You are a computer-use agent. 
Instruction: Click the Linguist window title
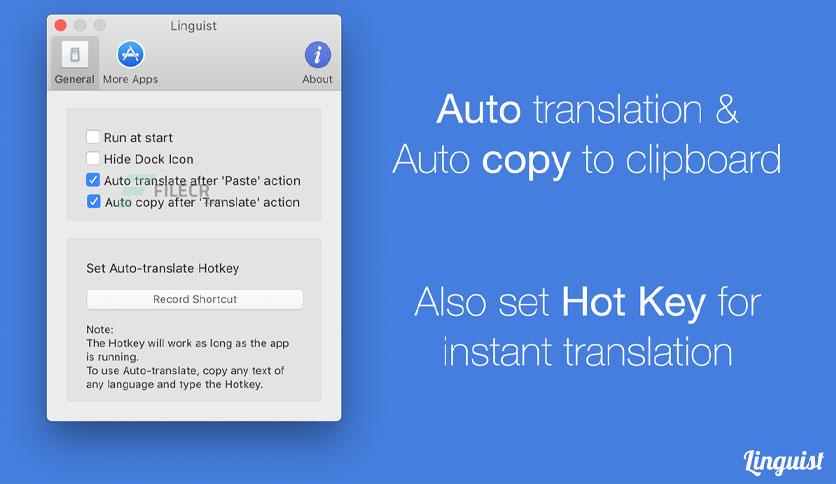coord(194,26)
